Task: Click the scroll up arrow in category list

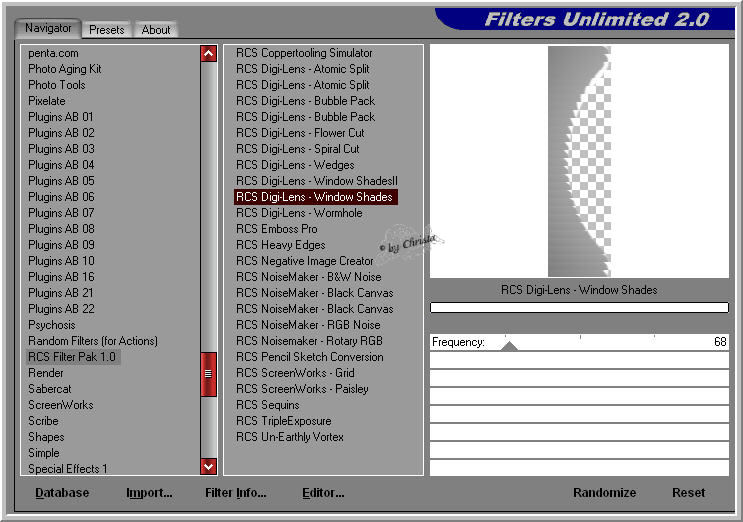Action: pos(208,54)
